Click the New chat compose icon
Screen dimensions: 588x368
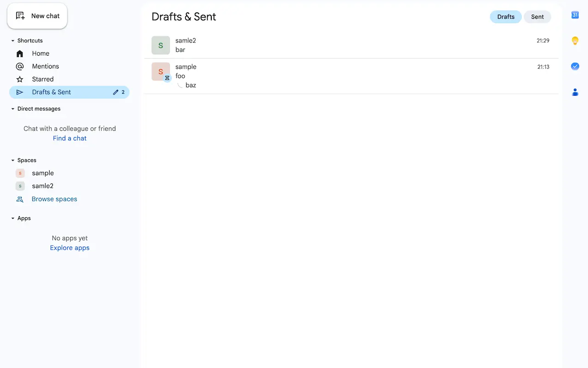[20, 16]
